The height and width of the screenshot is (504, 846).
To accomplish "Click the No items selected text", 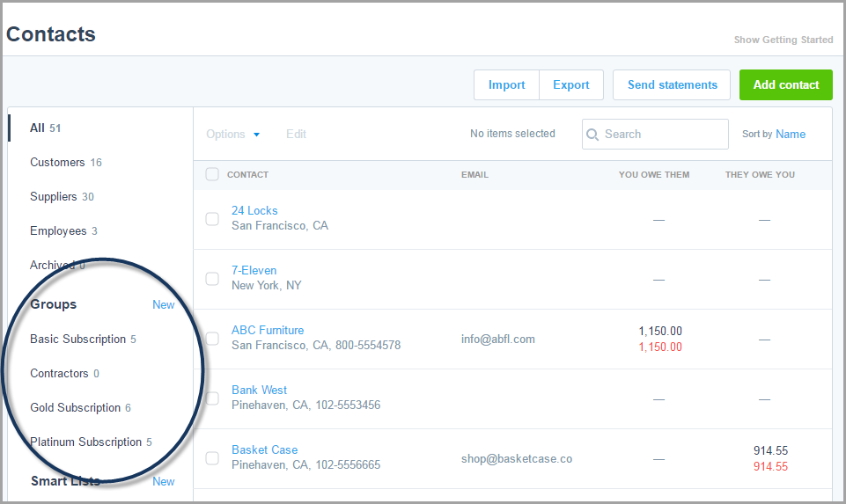I will pyautogui.click(x=512, y=134).
